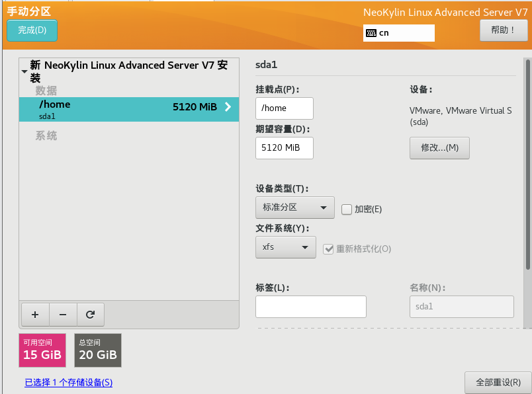The height and width of the screenshot is (394, 532).
Task: Click the remove mount point minus button
Action: pyautogui.click(x=63, y=315)
